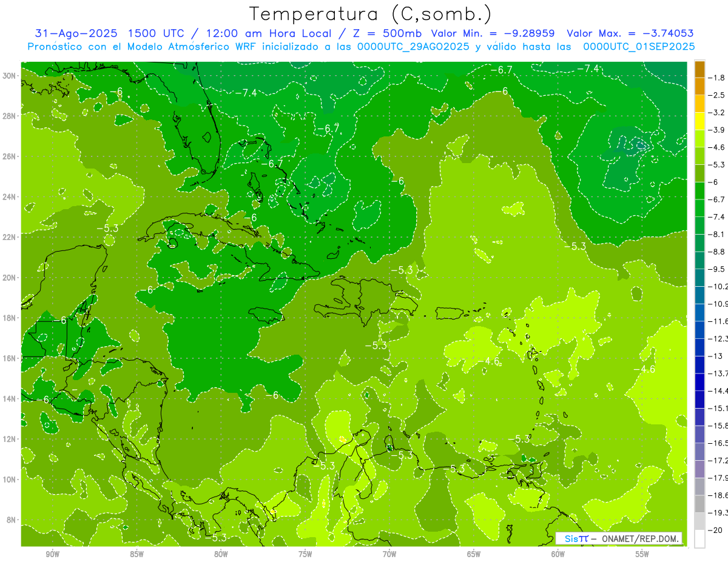Viewport: 728px width, 562px height.
Task: Click the 90W longitude axis label
Action: [x=52, y=555]
